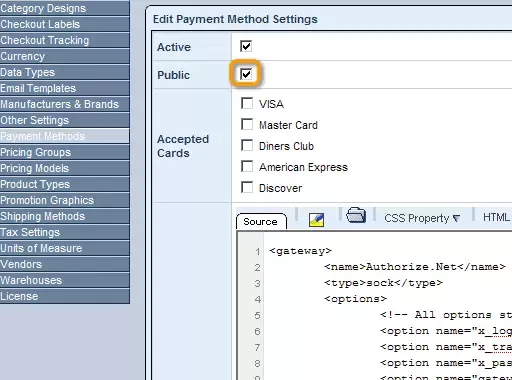Image resolution: width=512 pixels, height=380 pixels.
Task: Open the HTML menu in editor toolbar
Action: pyautogui.click(x=496, y=217)
